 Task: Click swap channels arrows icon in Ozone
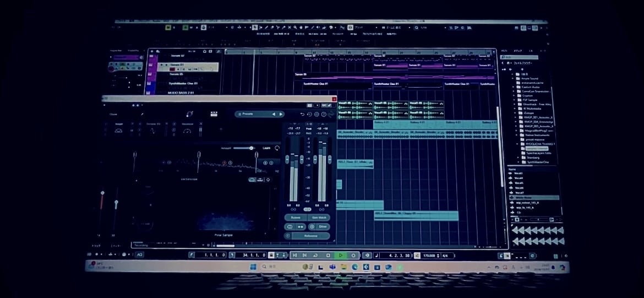[300, 226]
